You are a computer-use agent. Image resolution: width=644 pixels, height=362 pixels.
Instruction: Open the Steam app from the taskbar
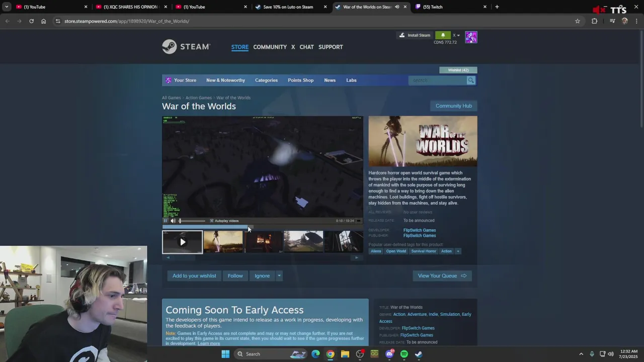tap(419, 354)
